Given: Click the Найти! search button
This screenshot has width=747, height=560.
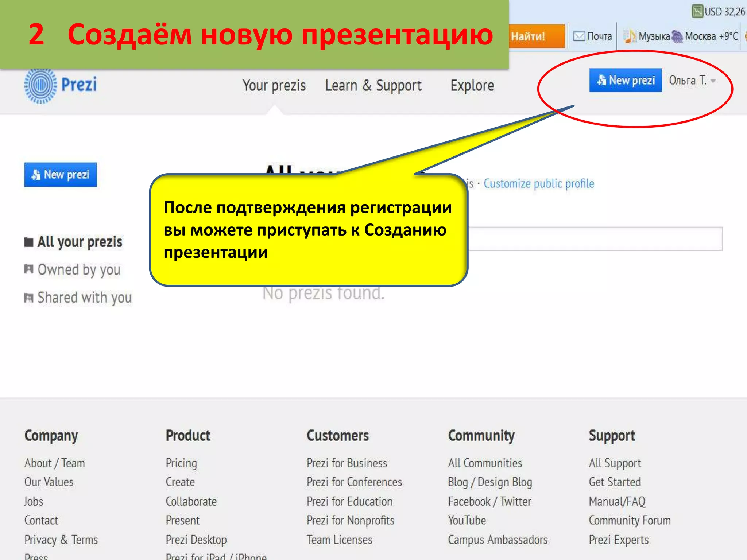Looking at the screenshot, I should point(537,36).
